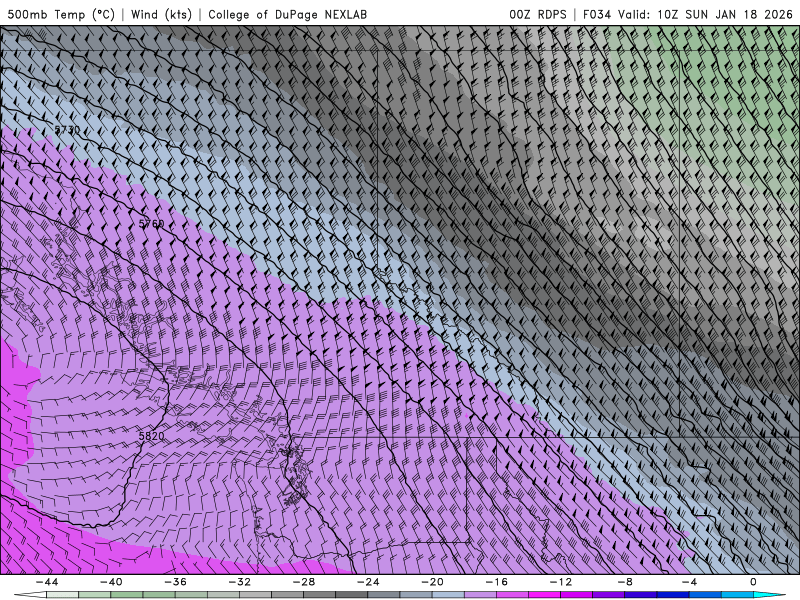Pick the bright magenta swatch below -12

click(x=545, y=595)
